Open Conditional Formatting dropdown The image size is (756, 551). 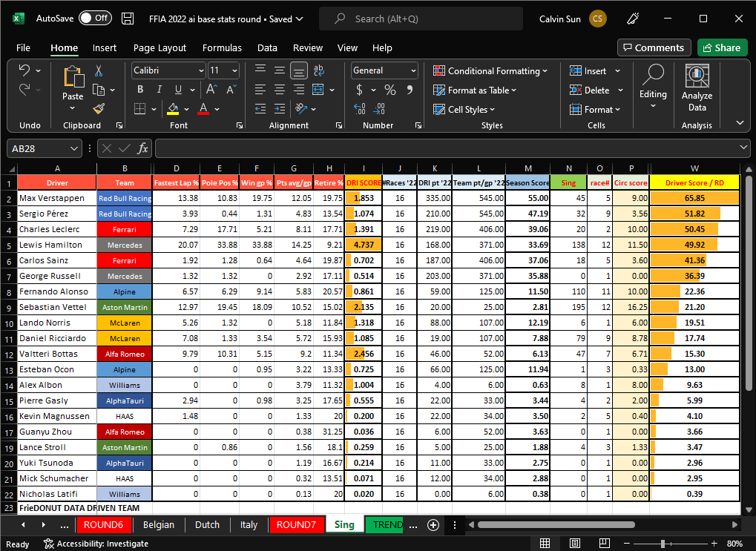tap(490, 71)
